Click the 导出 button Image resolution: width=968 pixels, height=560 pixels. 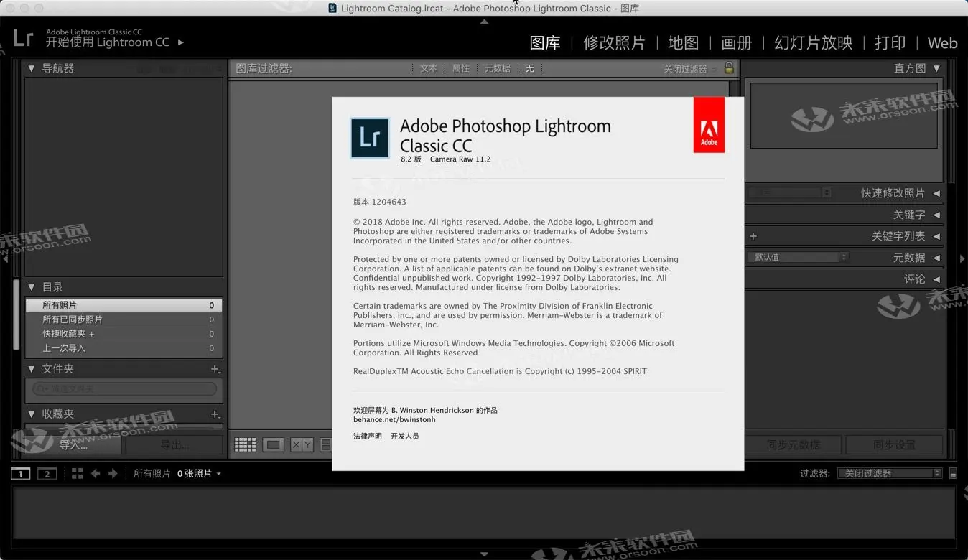click(174, 445)
